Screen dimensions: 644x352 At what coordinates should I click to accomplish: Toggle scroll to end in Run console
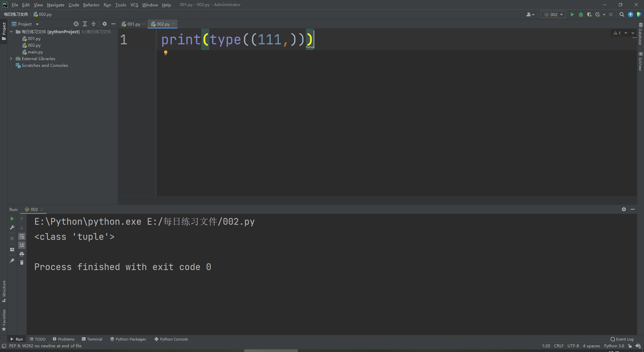click(x=22, y=245)
